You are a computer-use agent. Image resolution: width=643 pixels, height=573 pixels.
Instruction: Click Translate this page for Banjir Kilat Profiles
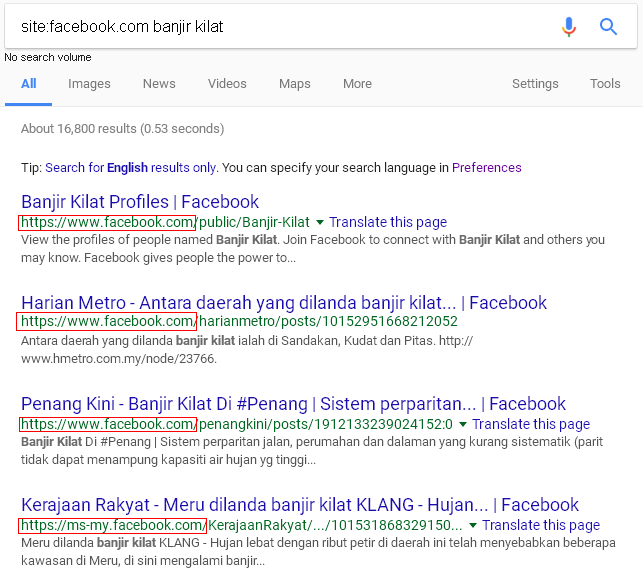coord(388,222)
